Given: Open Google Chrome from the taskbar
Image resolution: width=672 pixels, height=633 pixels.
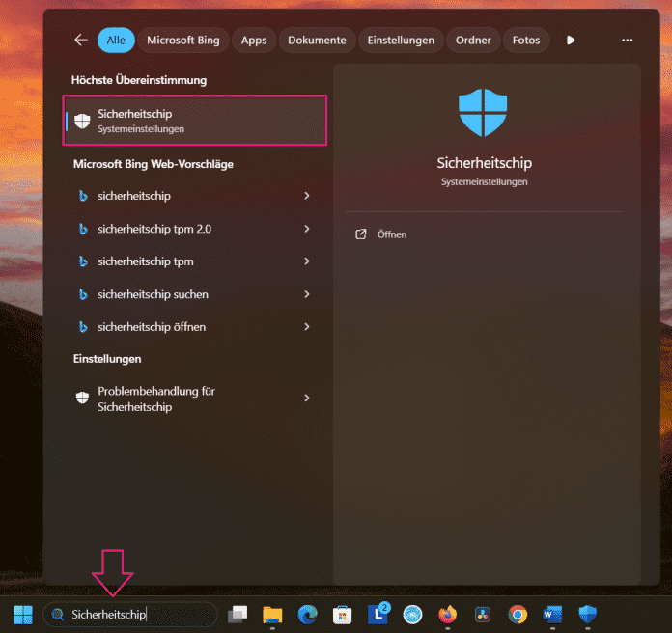Looking at the screenshot, I should tap(518, 615).
